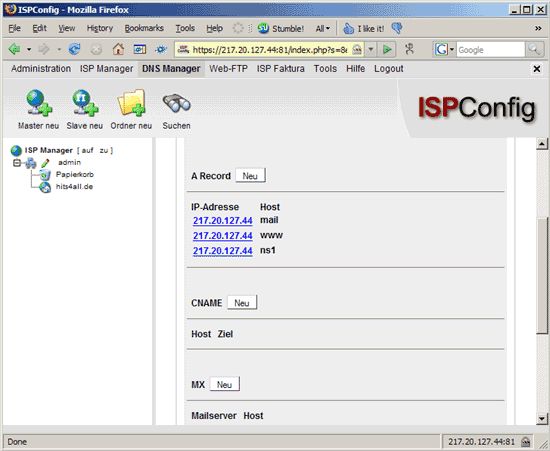The height and width of the screenshot is (451, 550).
Task: Click Neu button next to MX
Action: (224, 384)
